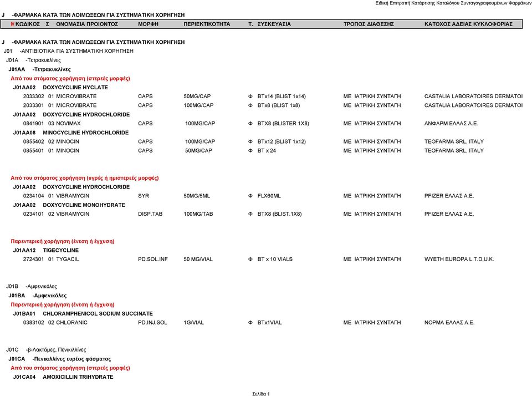Click the Ειδική Επιτροπή Κατάρτισης document header

tap(453, 3)
